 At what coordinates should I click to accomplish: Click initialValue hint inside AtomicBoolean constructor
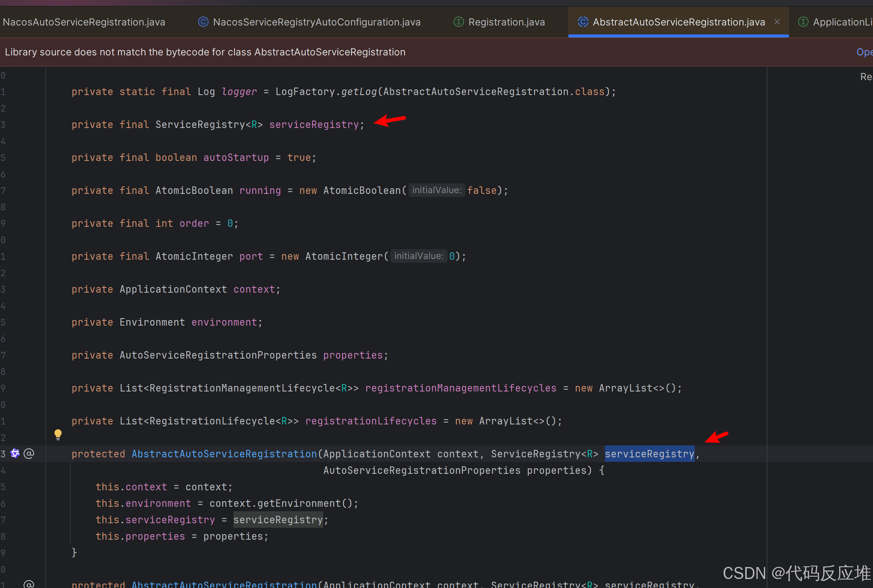[x=436, y=190]
